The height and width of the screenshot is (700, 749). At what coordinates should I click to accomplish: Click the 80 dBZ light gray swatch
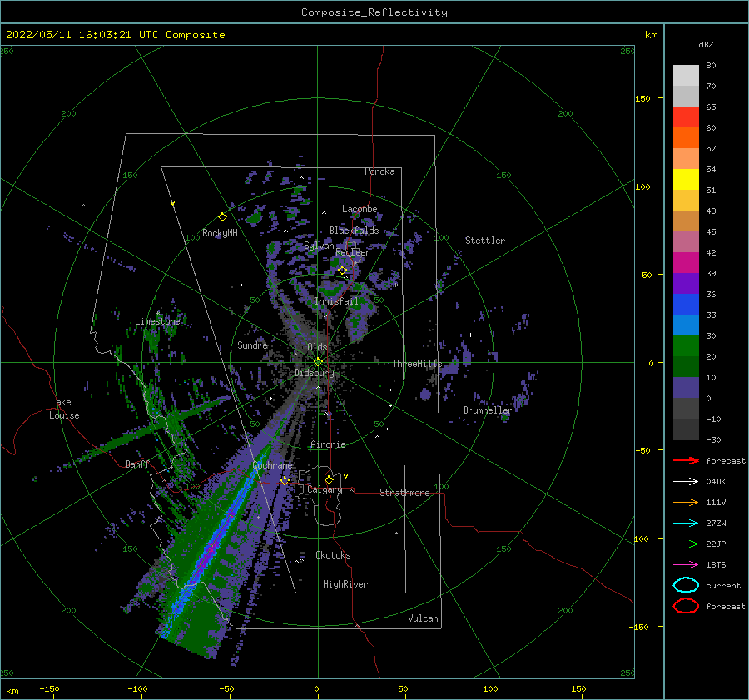coord(686,76)
